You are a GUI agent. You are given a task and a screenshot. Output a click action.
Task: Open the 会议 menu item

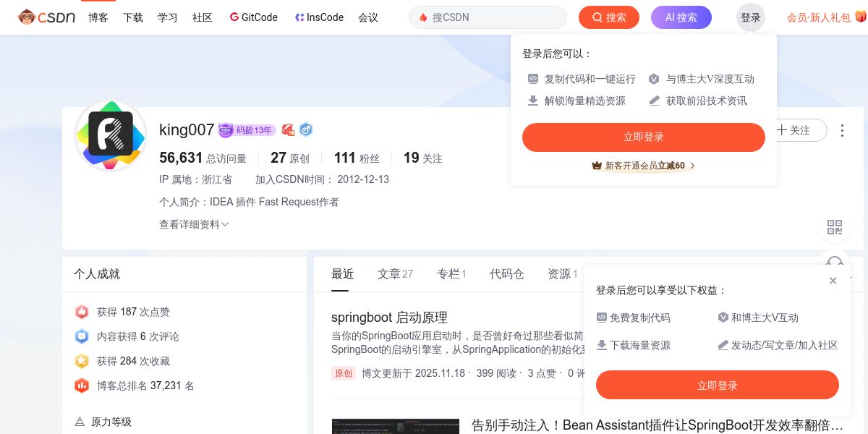tap(368, 17)
